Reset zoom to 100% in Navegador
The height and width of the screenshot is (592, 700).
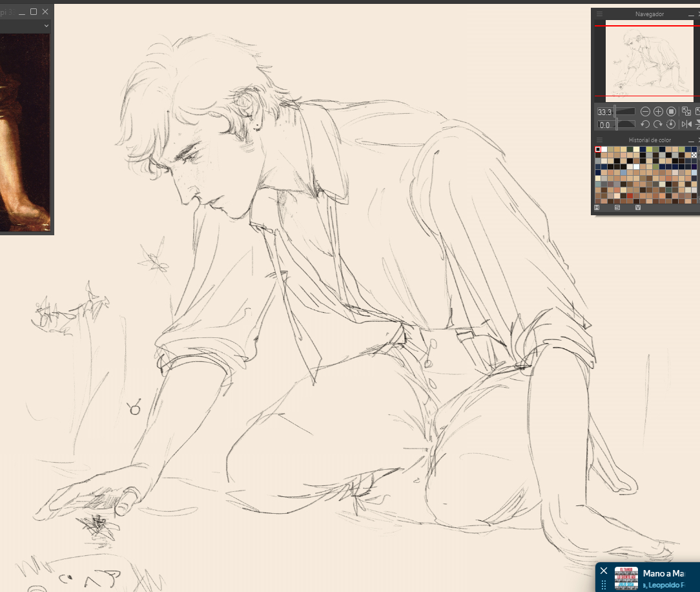(671, 112)
